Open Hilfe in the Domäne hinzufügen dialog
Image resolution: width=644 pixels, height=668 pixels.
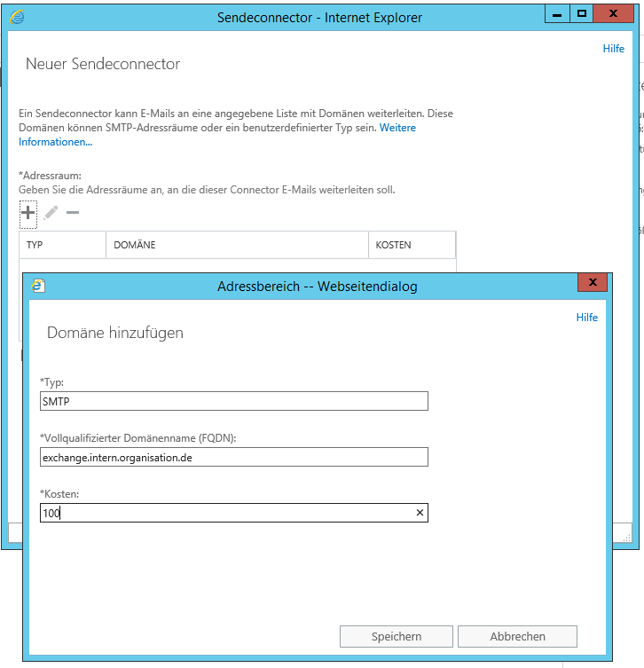(586, 318)
